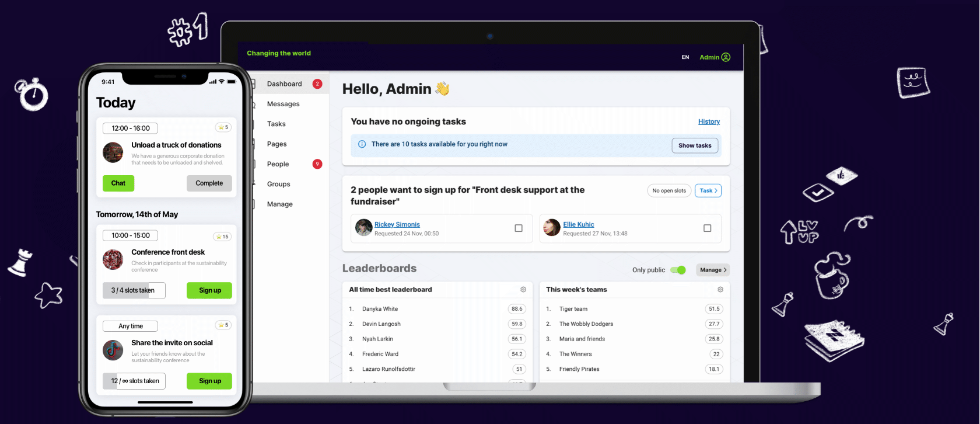Check the box for Ellie Kuhic request
980x424 pixels.
click(707, 228)
